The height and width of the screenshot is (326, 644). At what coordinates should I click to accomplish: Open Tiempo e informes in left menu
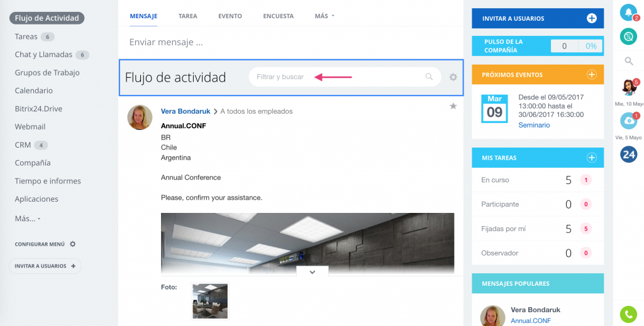pos(48,181)
